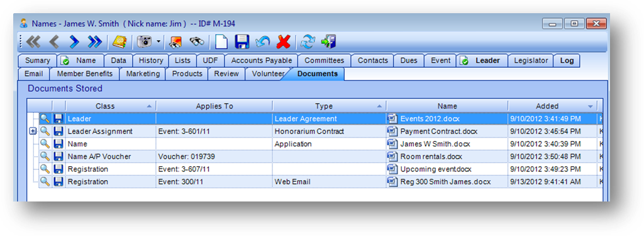Go to previous record arrow
This screenshot has width=644, height=236.
click(x=54, y=41)
